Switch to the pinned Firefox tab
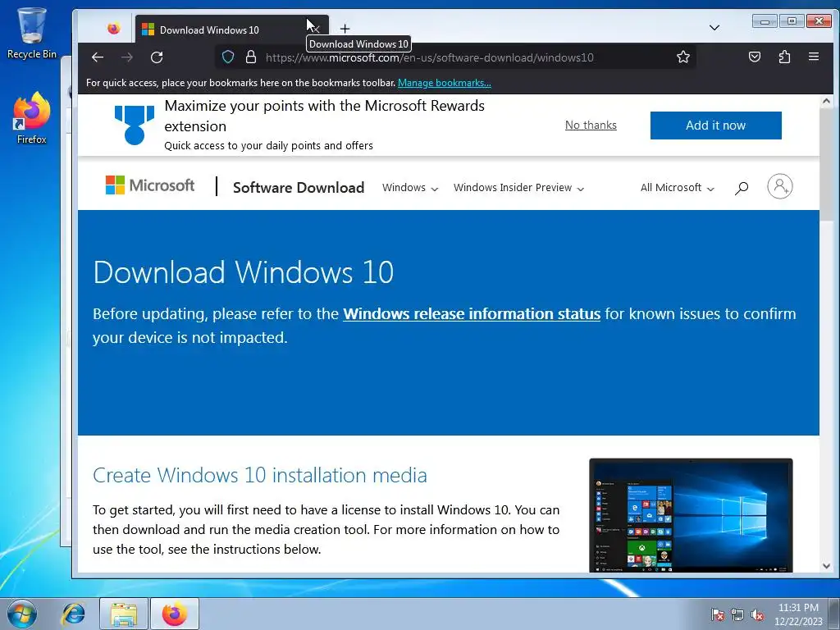The height and width of the screenshot is (630, 840). click(x=113, y=29)
